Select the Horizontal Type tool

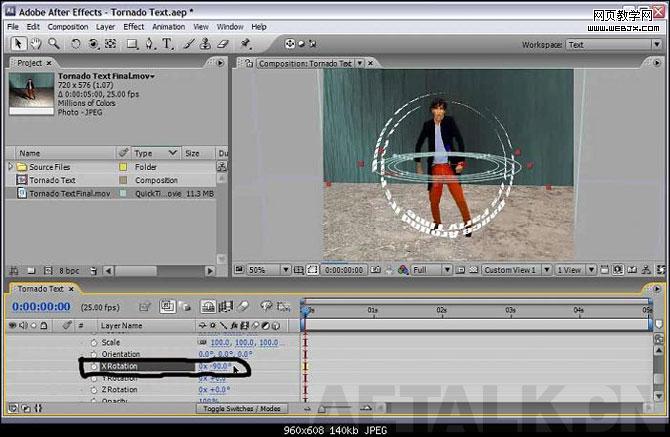click(x=167, y=44)
